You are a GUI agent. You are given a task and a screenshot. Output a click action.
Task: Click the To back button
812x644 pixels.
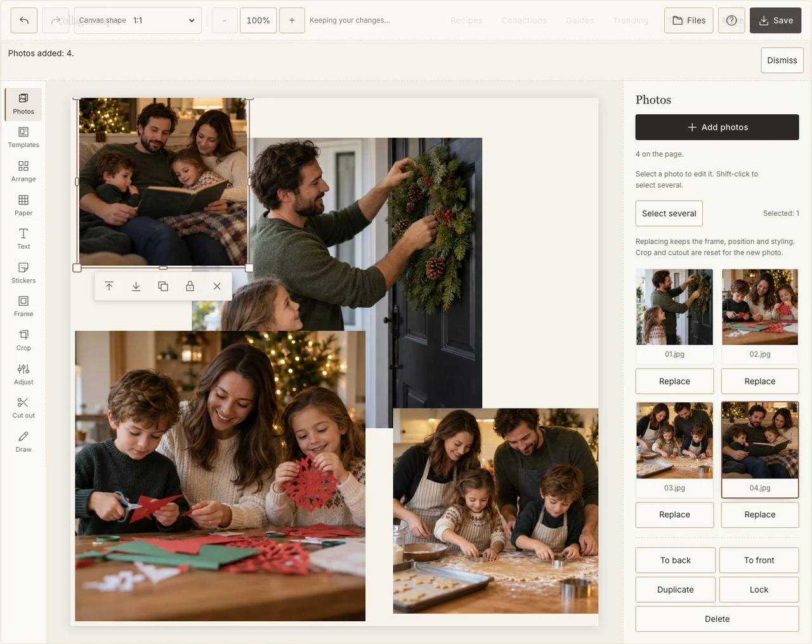tap(676, 560)
